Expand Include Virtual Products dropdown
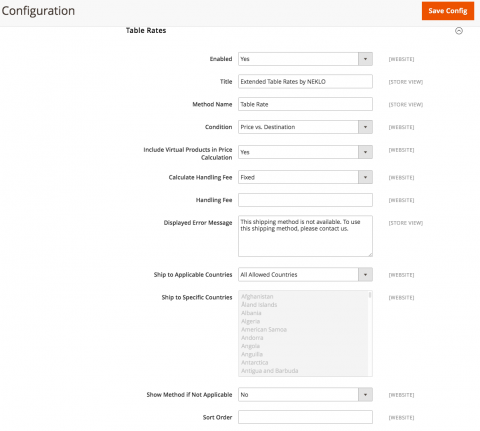 (305, 152)
